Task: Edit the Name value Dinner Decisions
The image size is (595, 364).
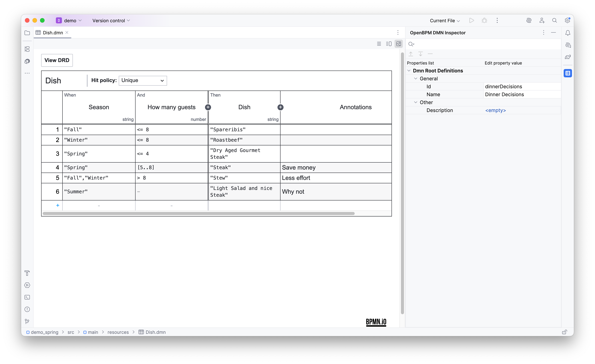Action: (522, 94)
